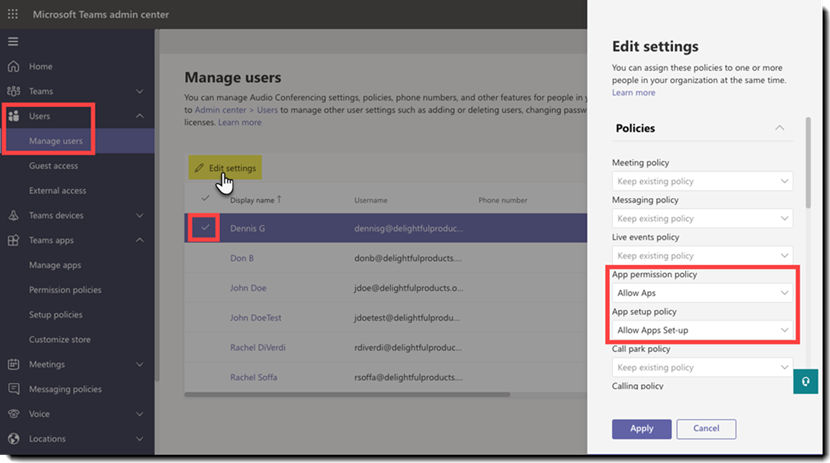830x463 pixels.
Task: Click the Edit settings panel vertical scrollbar
Action: (808, 162)
